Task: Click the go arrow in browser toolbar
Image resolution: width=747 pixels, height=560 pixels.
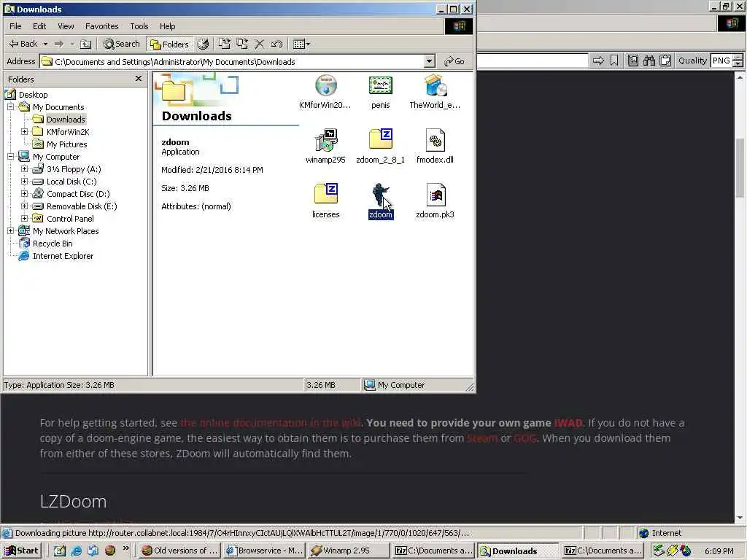Action: (x=598, y=61)
